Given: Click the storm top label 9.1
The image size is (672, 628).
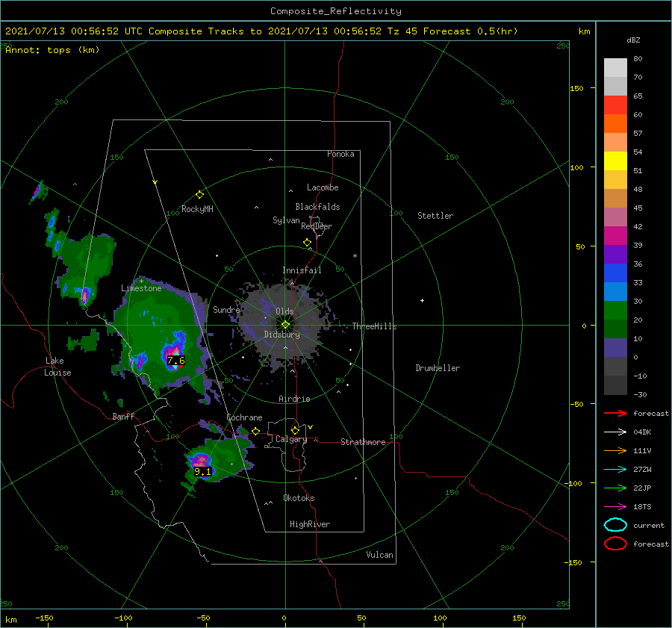Looking at the screenshot, I should pyautogui.click(x=202, y=471).
